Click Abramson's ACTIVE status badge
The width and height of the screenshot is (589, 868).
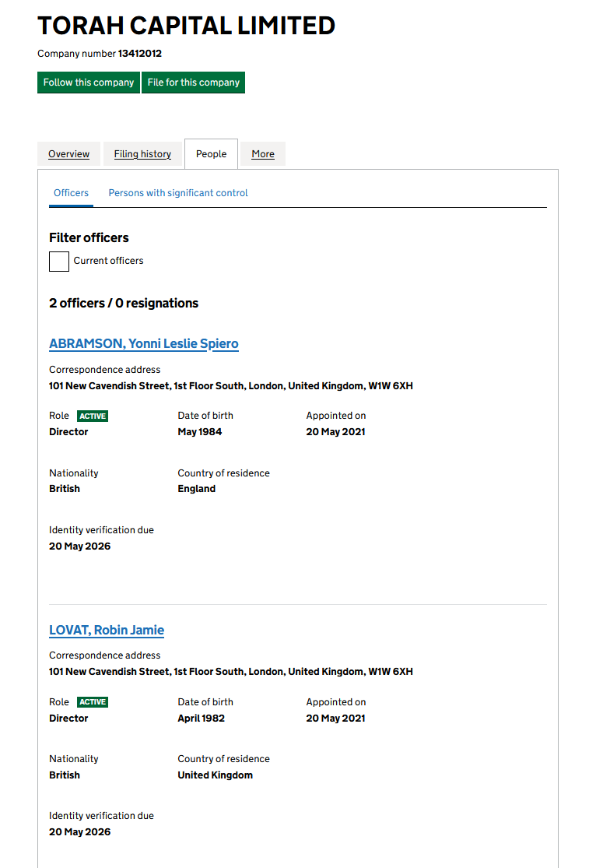pos(93,416)
